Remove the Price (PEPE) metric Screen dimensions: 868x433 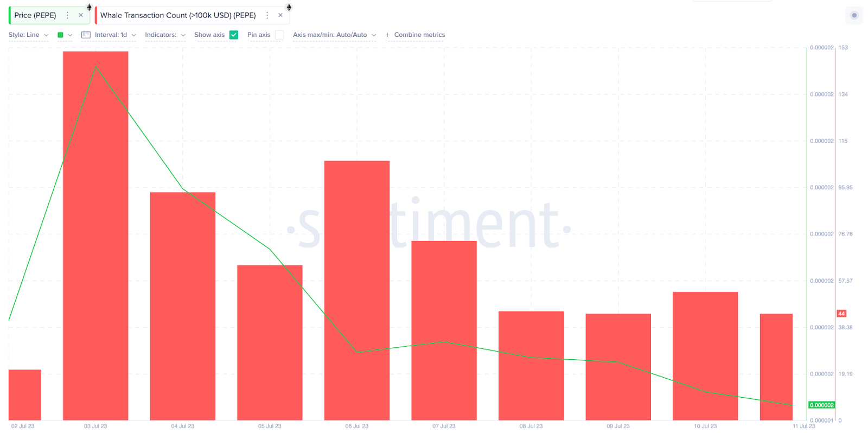81,15
